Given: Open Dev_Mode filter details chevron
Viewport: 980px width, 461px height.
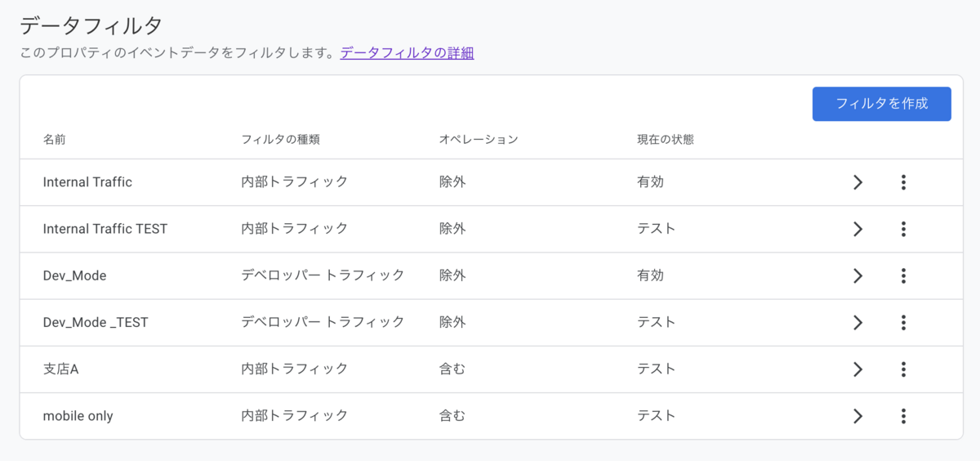Looking at the screenshot, I should coord(857,275).
